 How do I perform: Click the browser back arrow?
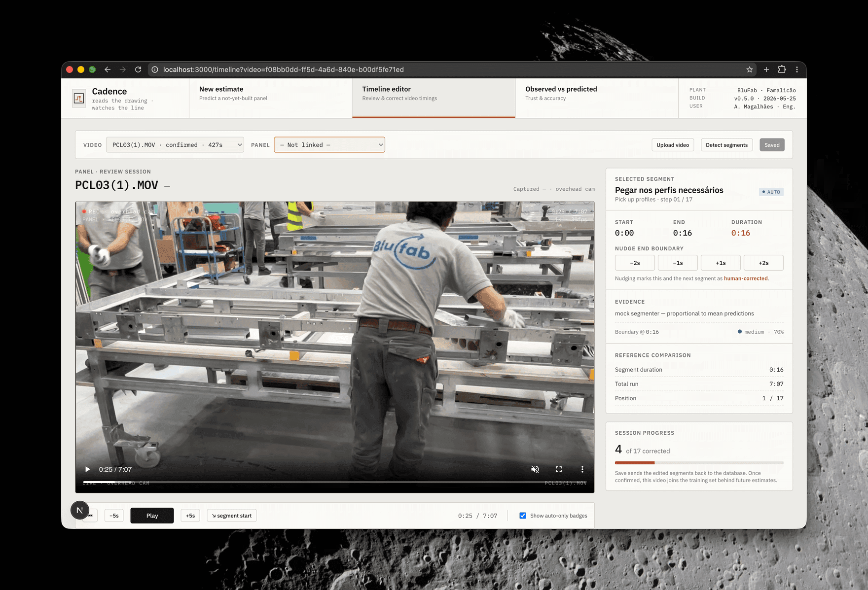pos(108,69)
